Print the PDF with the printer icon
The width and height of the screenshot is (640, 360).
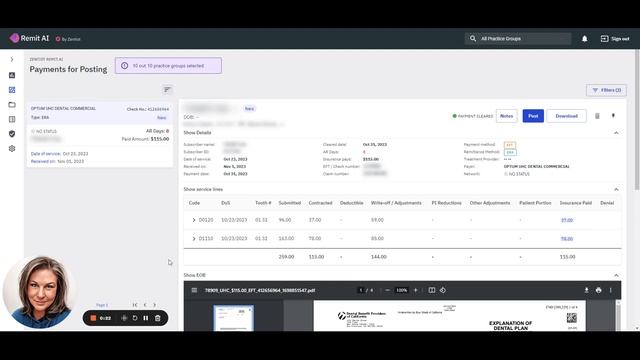click(x=598, y=290)
